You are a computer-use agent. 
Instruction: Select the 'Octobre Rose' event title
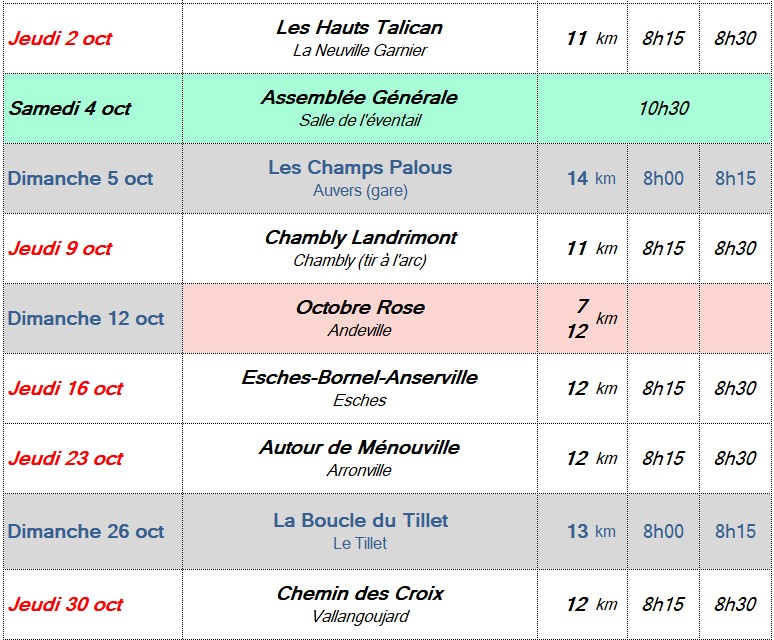[360, 307]
